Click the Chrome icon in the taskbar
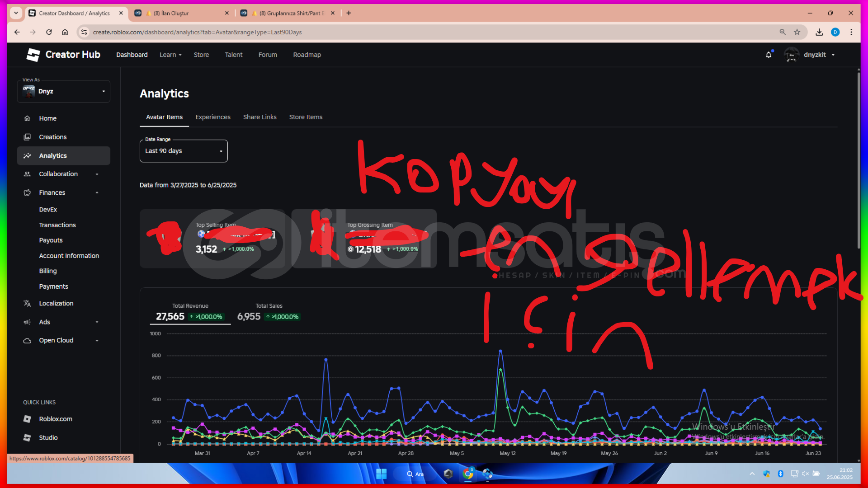 point(468,474)
